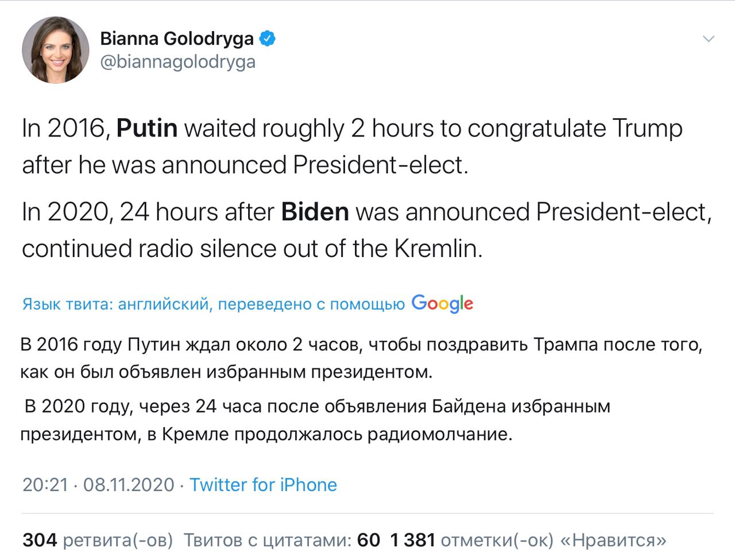The image size is (735, 560).
Task: Click the Google logo in translation line
Action: coord(442,304)
